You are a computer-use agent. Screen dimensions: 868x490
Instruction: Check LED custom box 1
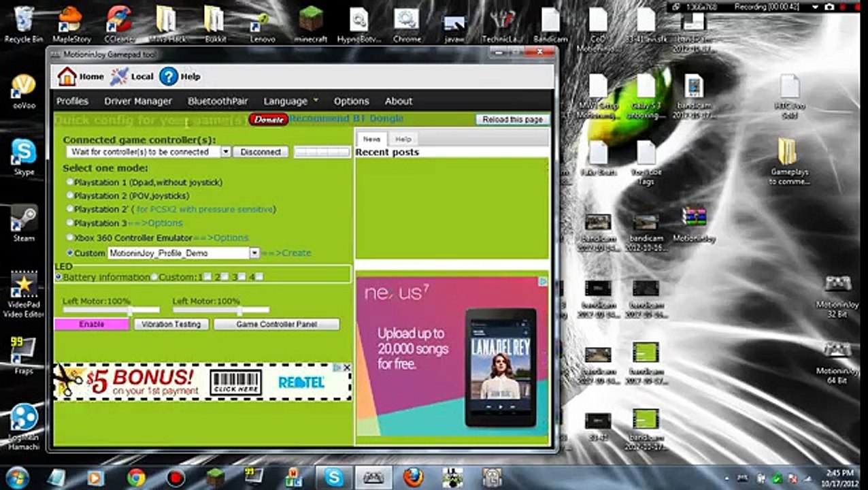coord(207,277)
